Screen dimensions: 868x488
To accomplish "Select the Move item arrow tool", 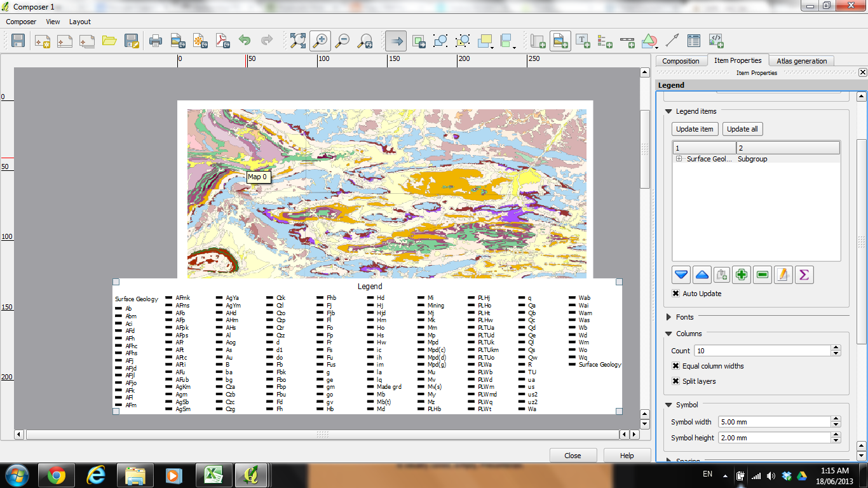I will click(x=396, y=41).
